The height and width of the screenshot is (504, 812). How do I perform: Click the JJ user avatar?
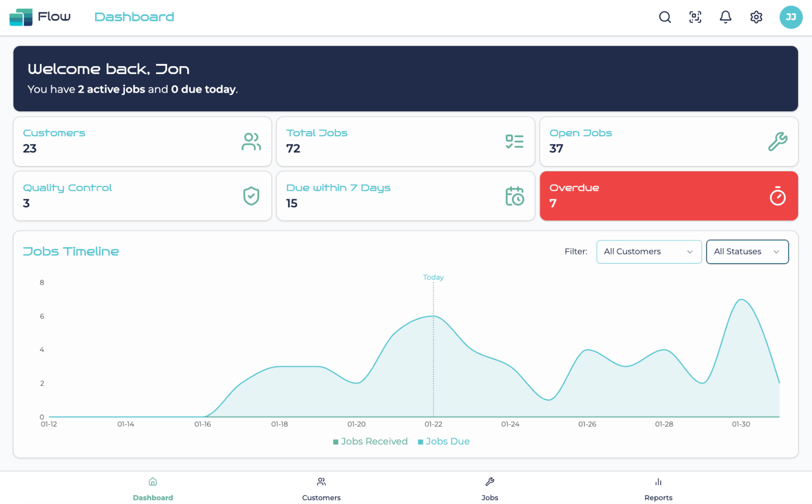point(790,17)
